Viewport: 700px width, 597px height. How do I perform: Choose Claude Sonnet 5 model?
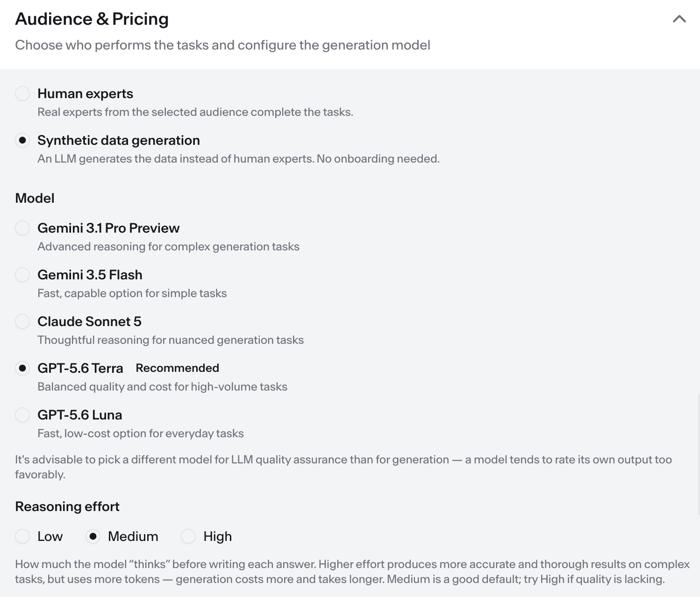[22, 321]
